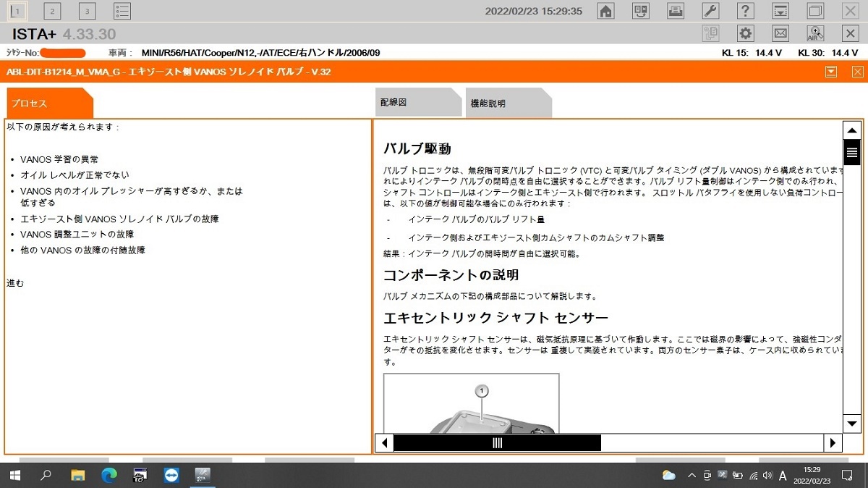Select the プロセス tab

pos(49,103)
